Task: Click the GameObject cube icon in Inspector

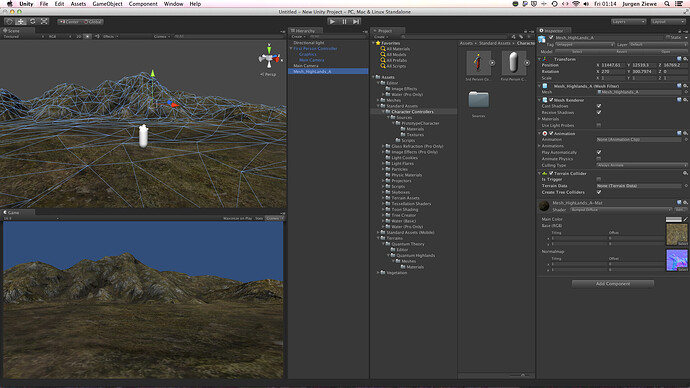Action: pos(542,39)
